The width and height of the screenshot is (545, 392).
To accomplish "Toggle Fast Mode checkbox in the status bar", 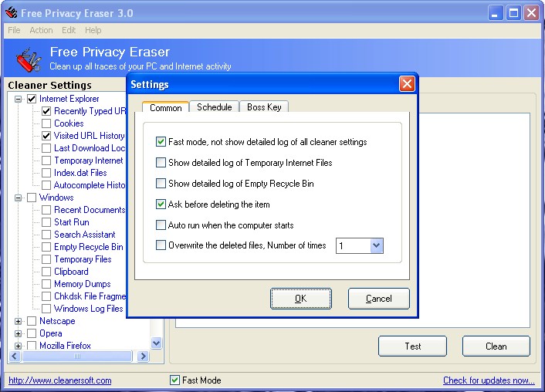I will click(174, 380).
